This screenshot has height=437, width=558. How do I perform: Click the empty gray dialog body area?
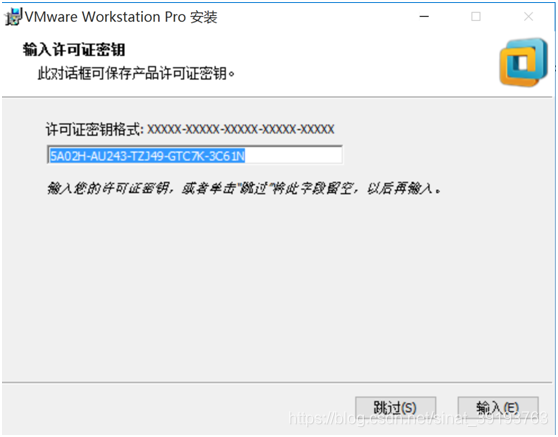pyautogui.click(x=278, y=285)
